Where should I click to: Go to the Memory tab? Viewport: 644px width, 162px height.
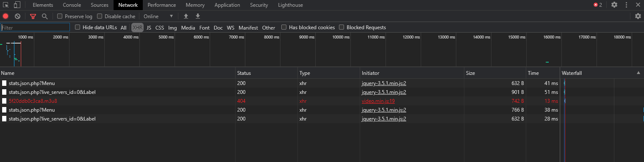coord(195,5)
